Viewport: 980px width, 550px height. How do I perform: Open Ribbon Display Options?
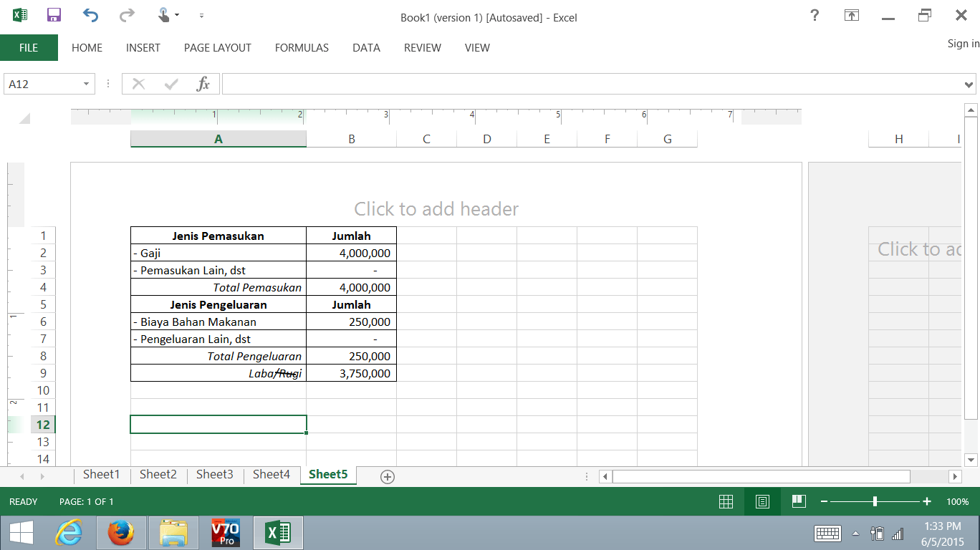pos(852,15)
